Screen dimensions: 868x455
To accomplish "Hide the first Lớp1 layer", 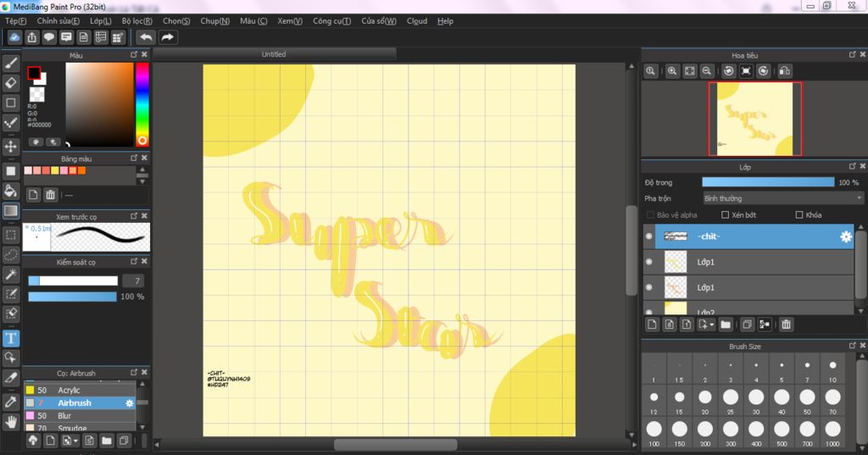I will (648, 262).
